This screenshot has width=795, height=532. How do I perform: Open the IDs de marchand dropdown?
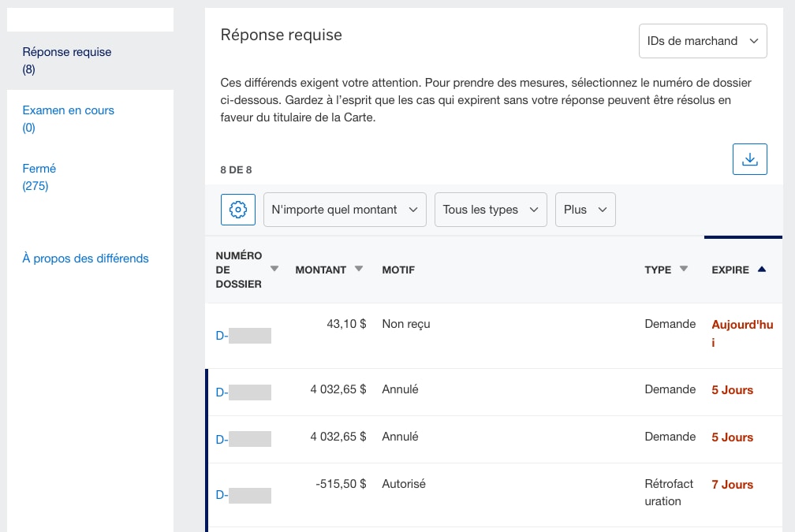pos(702,40)
